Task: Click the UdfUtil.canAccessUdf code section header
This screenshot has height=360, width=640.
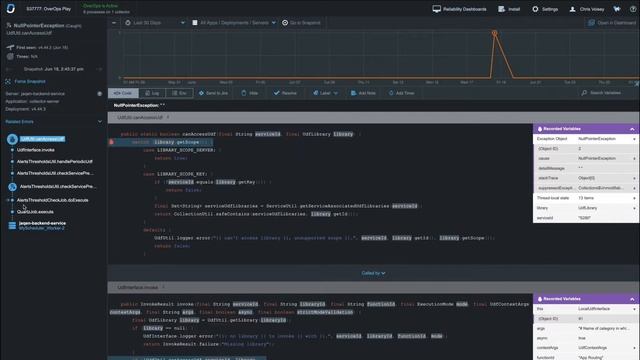Action: (x=320, y=118)
